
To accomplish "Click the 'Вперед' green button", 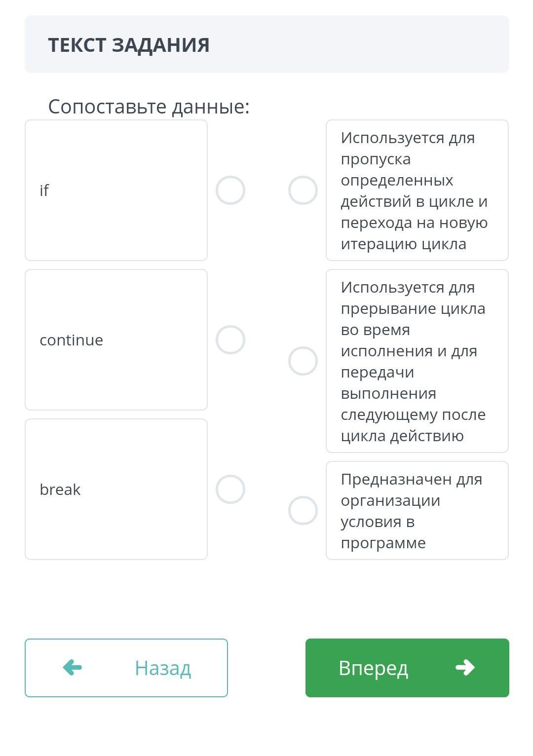I will click(x=407, y=668).
